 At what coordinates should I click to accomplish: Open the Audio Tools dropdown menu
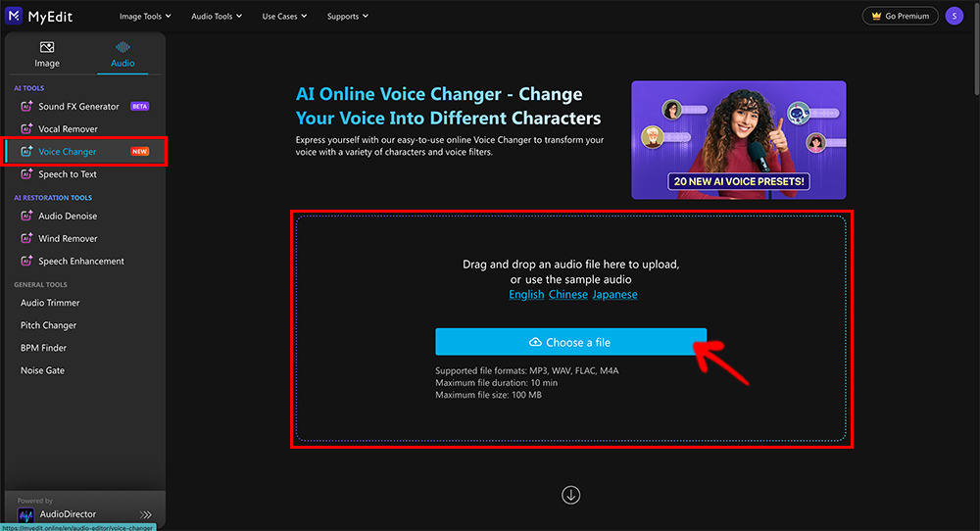[217, 17]
